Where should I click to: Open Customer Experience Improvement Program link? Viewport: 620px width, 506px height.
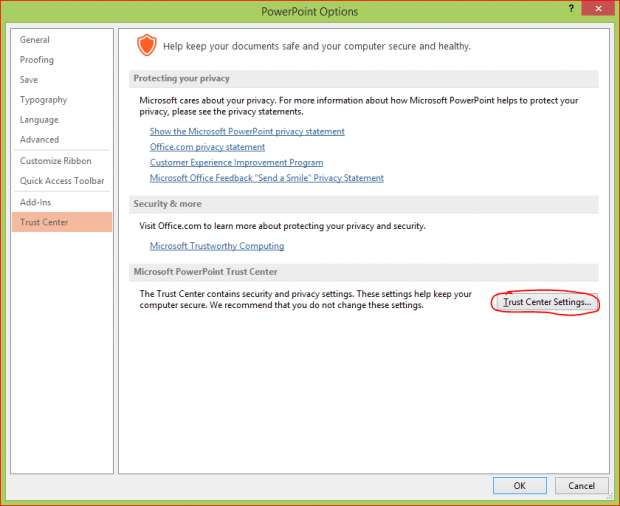click(236, 162)
